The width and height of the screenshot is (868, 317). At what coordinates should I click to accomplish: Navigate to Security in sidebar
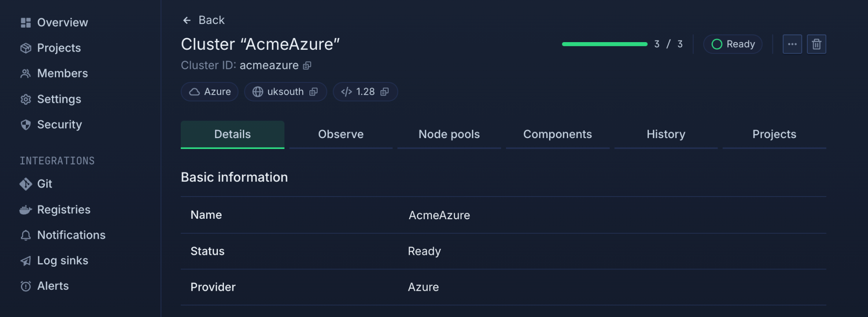coord(59,125)
